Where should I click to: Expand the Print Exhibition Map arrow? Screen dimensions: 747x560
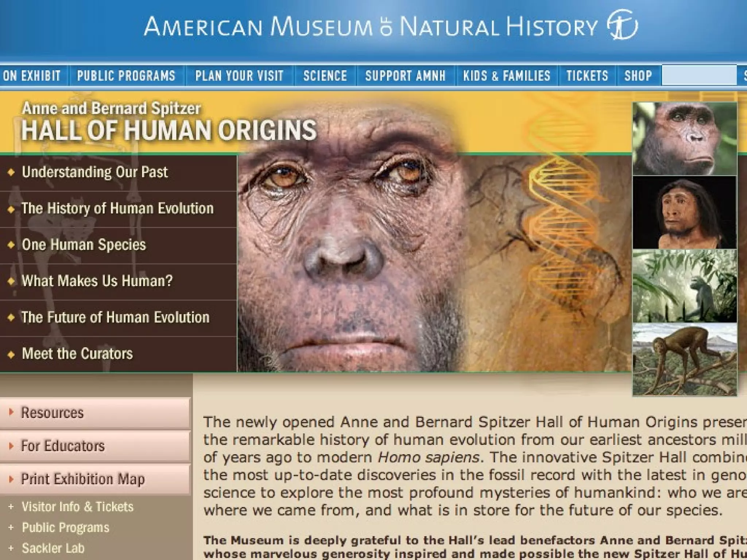pyautogui.click(x=11, y=479)
